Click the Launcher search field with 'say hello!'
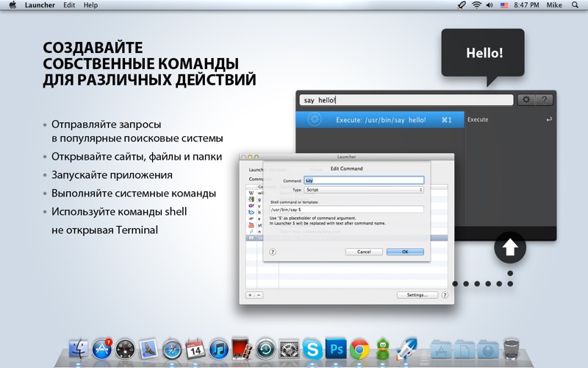This screenshot has width=588, height=368. 406,100
